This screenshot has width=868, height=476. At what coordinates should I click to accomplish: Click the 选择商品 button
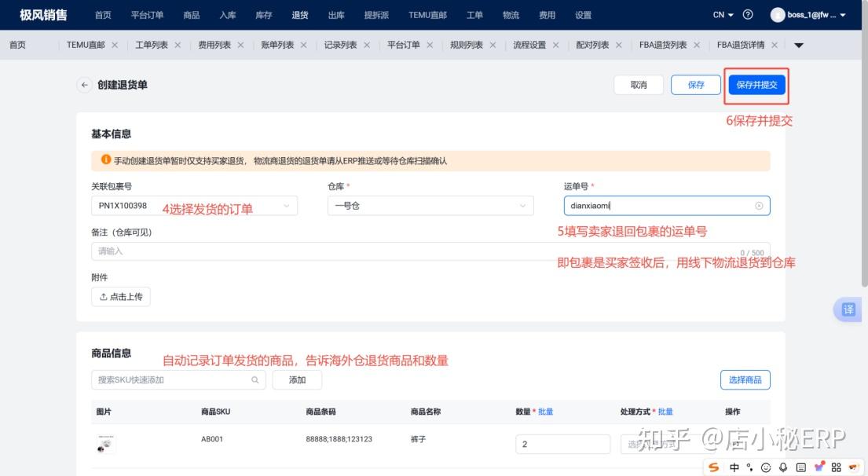[x=745, y=379]
